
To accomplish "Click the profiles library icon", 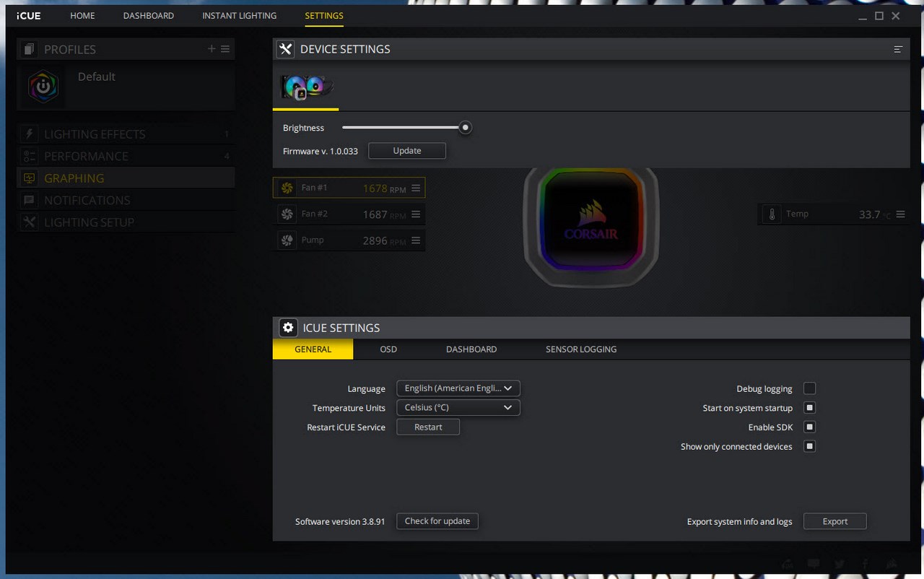I will (29, 49).
